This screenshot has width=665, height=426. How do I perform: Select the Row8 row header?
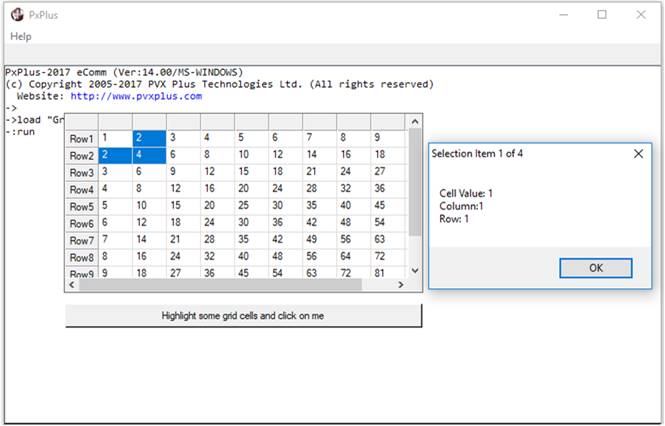tap(81, 258)
